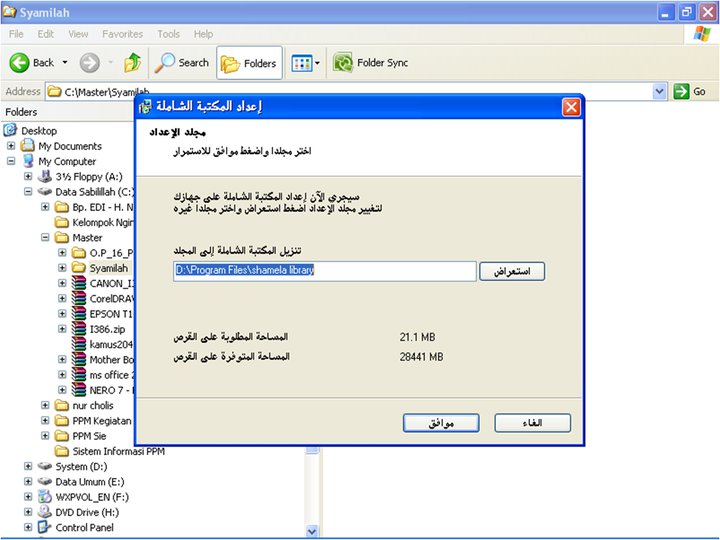Open the Tools menu
This screenshot has height=540, width=720.
169,34
